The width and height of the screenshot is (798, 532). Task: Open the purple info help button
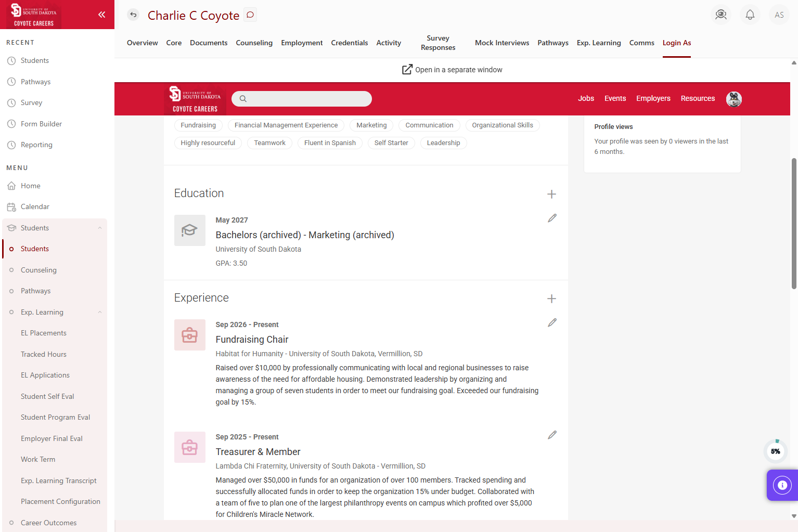[782, 485]
